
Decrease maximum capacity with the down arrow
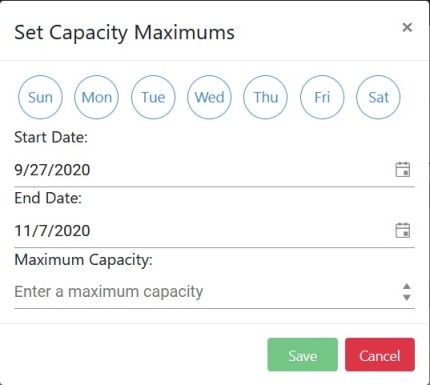(x=406, y=297)
